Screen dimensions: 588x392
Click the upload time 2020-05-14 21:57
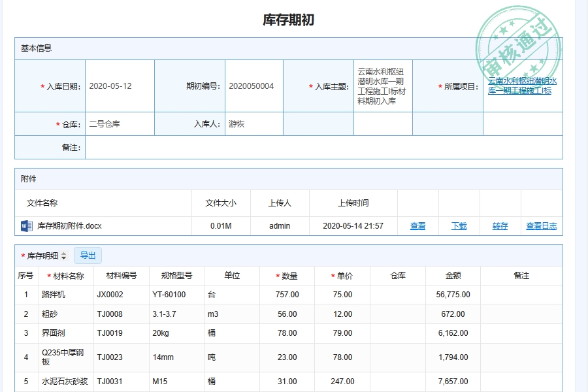(x=353, y=226)
